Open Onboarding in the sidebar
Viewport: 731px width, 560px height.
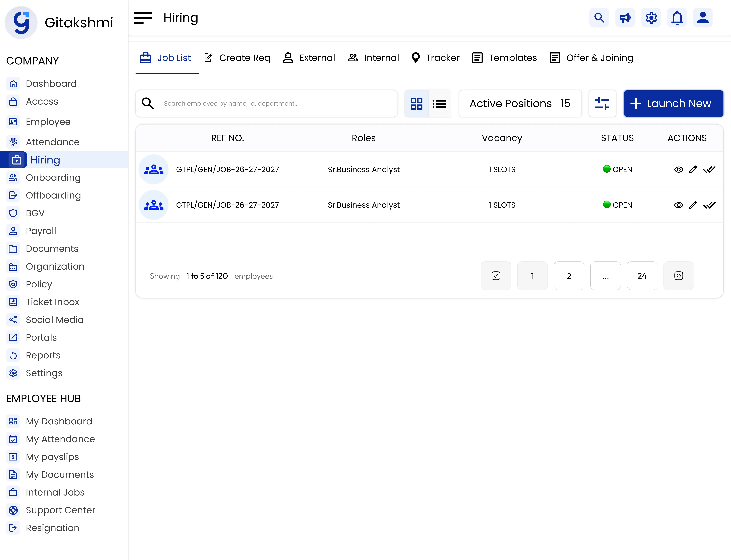tap(44, 178)
